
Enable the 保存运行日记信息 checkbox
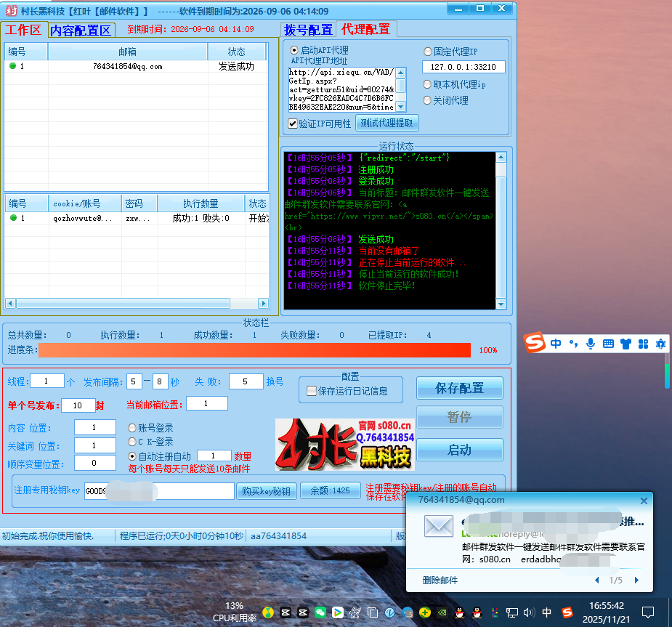point(312,391)
